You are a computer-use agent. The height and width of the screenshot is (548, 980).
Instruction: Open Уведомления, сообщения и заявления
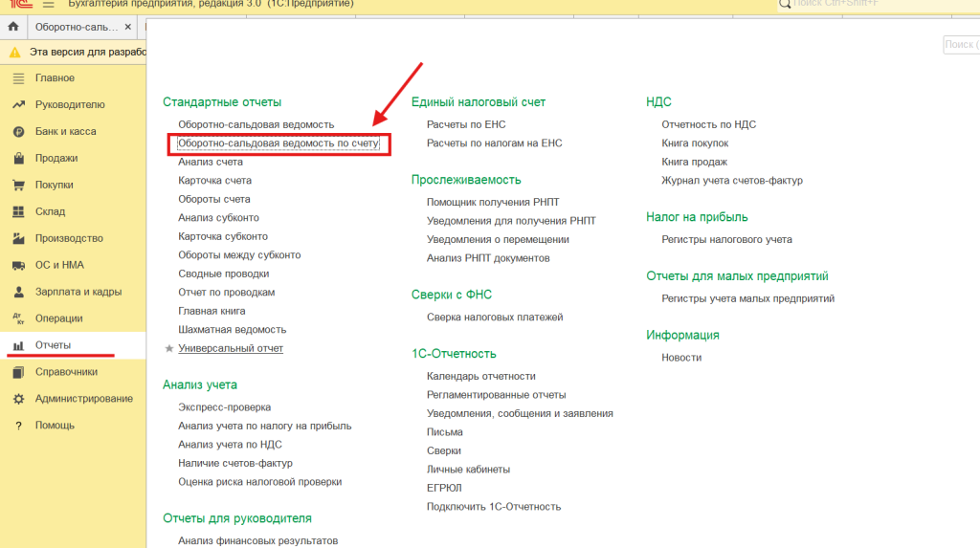(x=520, y=414)
